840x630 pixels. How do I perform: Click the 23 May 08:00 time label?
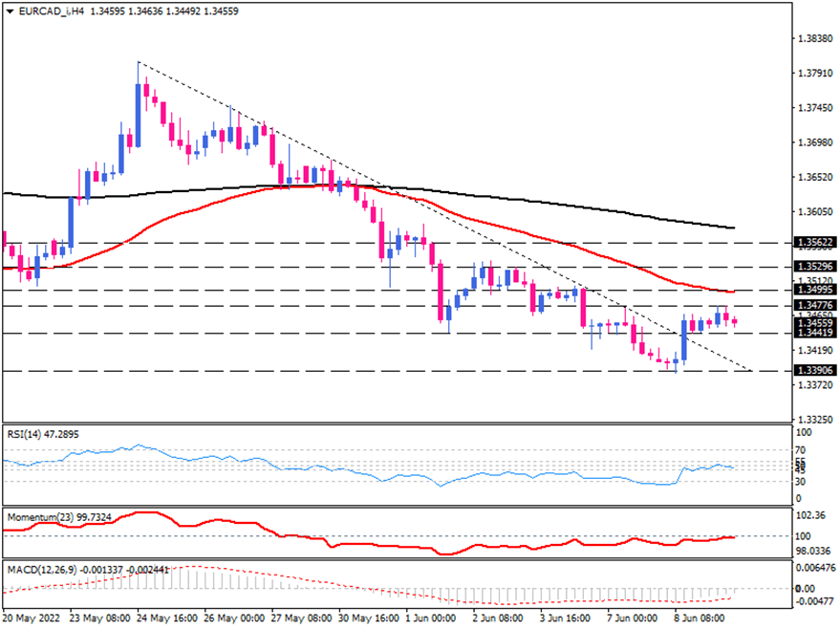click(99, 619)
